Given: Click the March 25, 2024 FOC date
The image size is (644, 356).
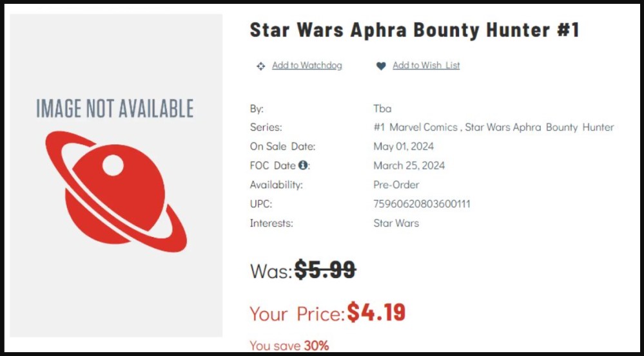Looking at the screenshot, I should click(409, 165).
